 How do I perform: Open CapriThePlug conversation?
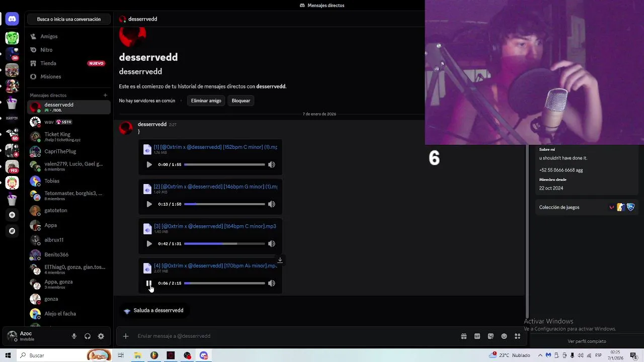pyautogui.click(x=69, y=151)
